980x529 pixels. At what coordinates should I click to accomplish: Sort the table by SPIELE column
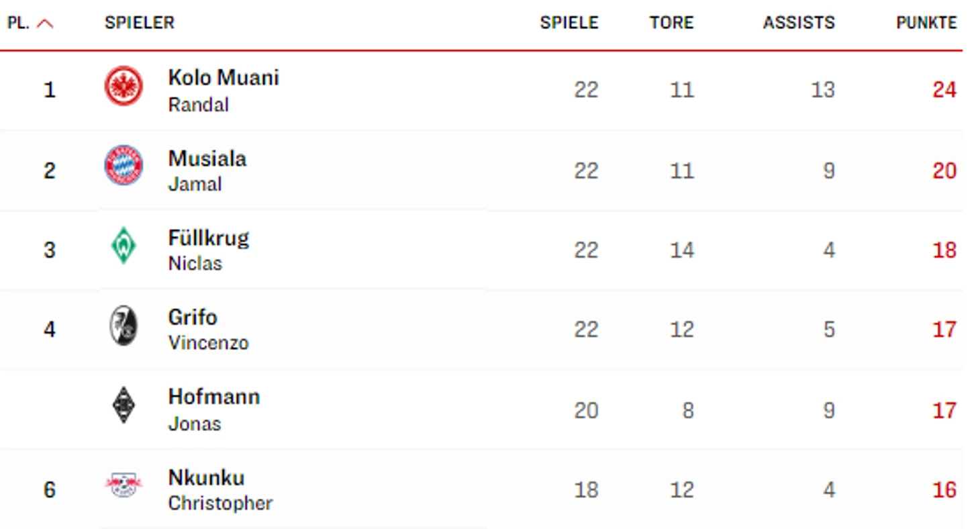click(x=569, y=23)
